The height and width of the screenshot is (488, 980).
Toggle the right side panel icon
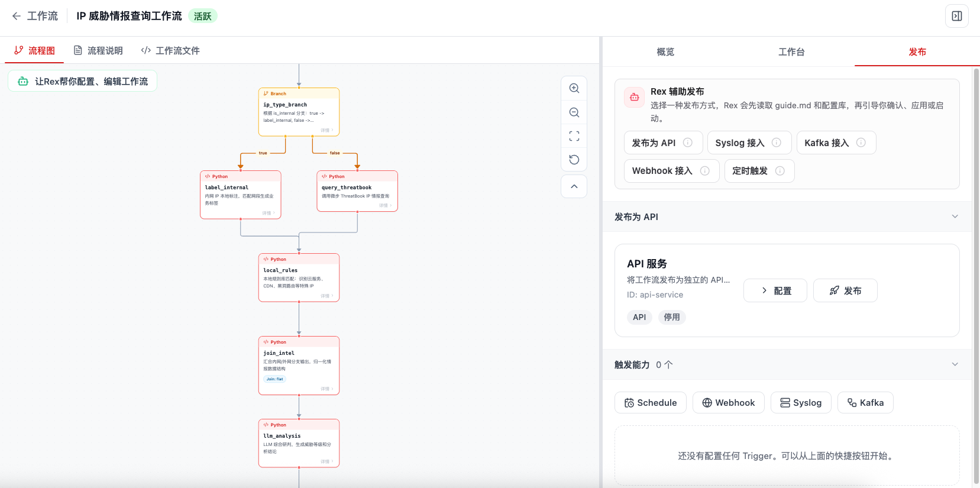[x=957, y=16]
